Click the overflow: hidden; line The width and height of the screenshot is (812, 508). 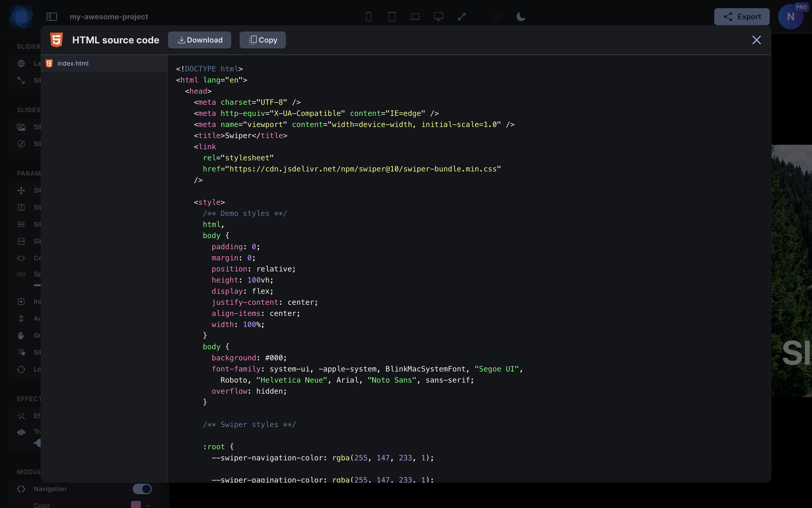249,391
